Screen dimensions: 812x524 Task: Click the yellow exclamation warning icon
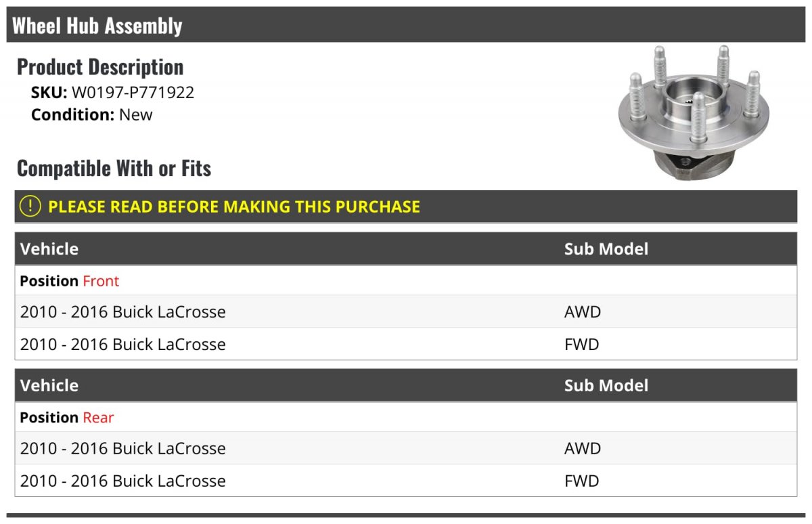[x=30, y=206]
